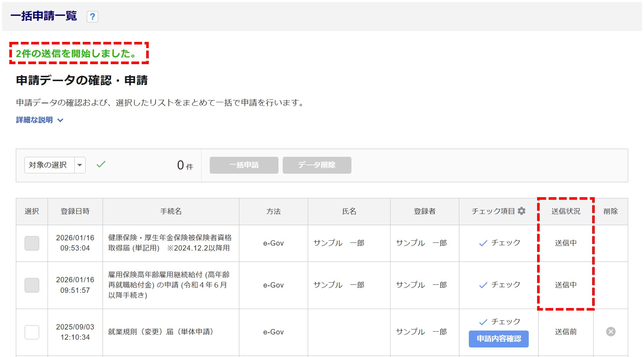Click the 送信状況 column header

click(566, 211)
